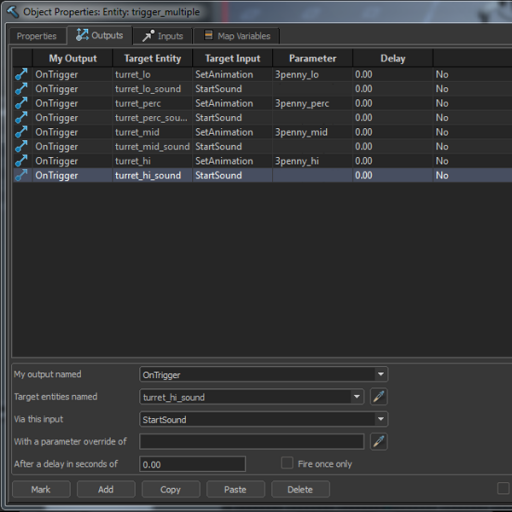This screenshot has height=512, width=512.
Task: Click delay in seconds field
Action: [x=193, y=464]
